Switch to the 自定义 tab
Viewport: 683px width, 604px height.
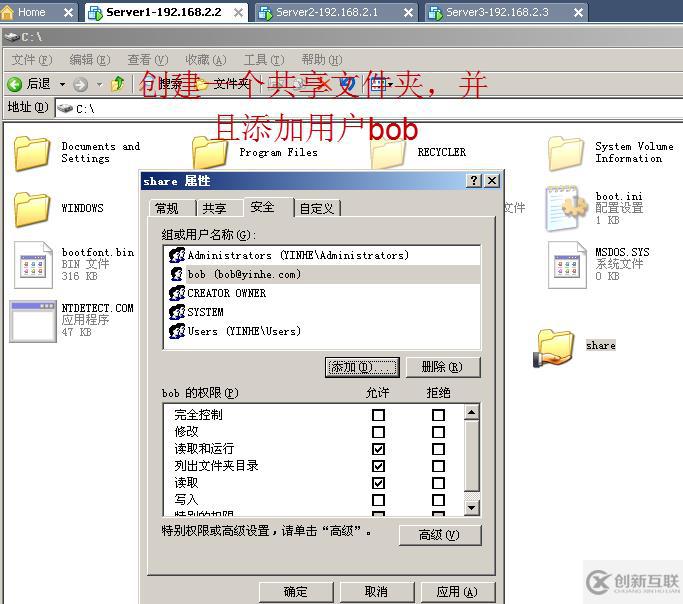coord(318,208)
